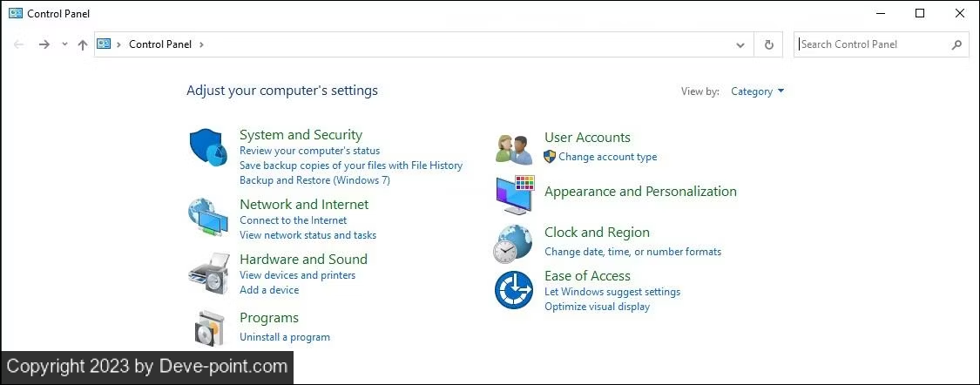Click the User Accounts people icon
The height and width of the screenshot is (385, 980).
click(514, 149)
